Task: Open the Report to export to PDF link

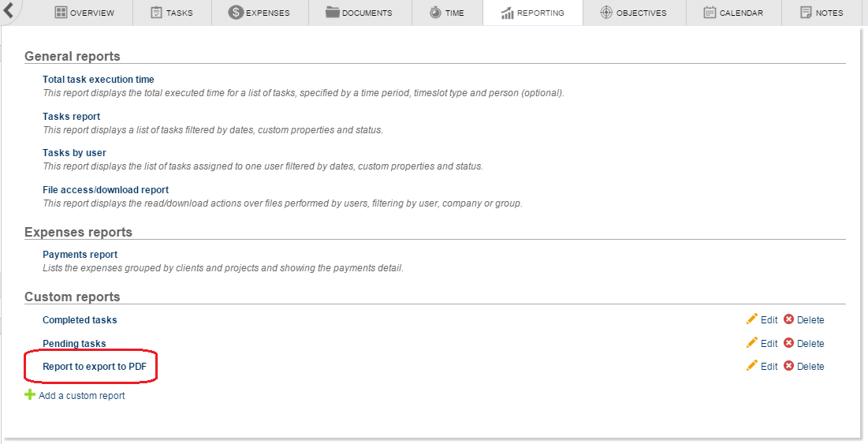Action: tap(95, 367)
